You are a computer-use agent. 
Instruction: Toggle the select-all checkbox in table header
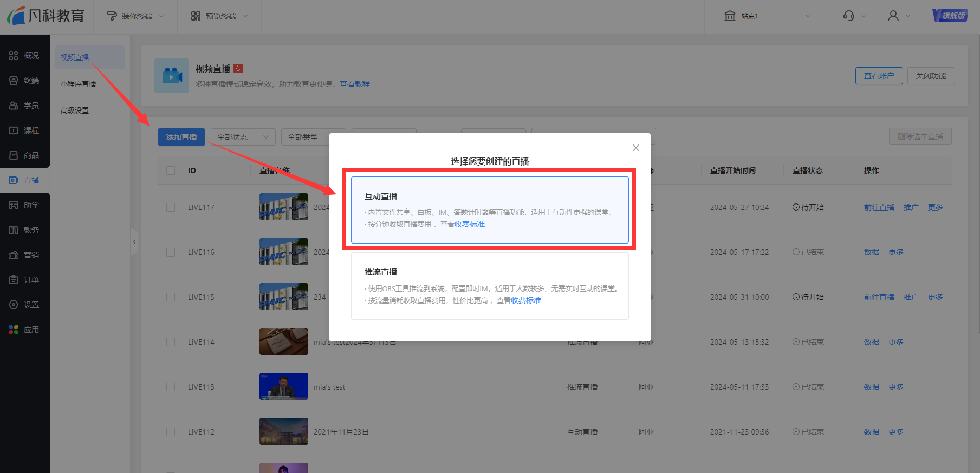171,170
